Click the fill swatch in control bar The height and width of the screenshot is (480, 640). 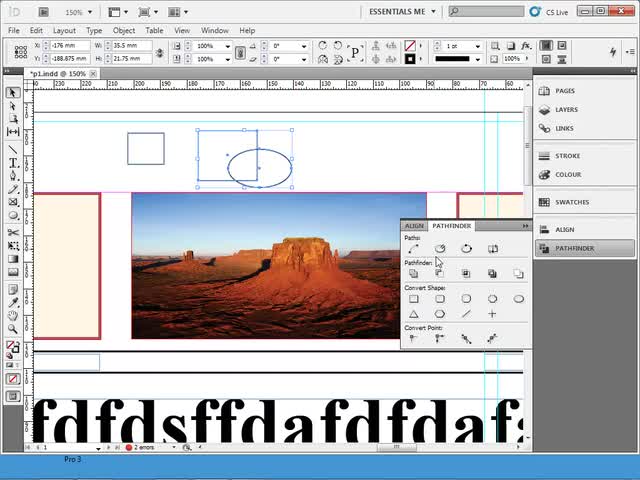(x=410, y=45)
